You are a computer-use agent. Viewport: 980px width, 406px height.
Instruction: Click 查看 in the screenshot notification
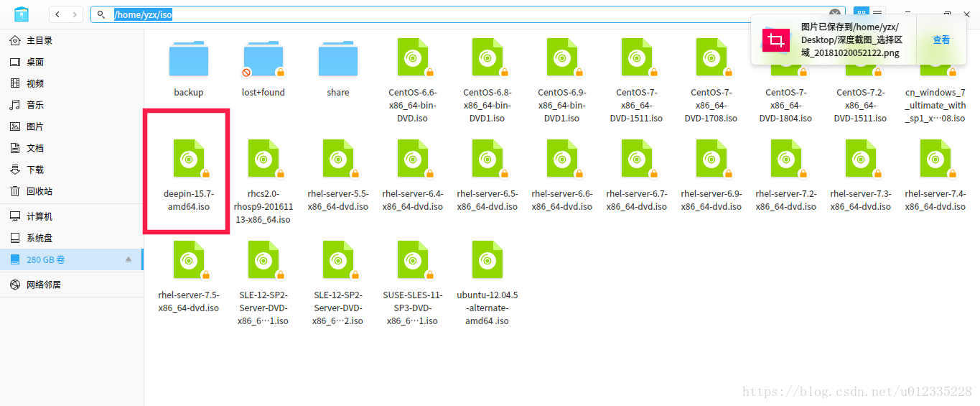pos(941,40)
